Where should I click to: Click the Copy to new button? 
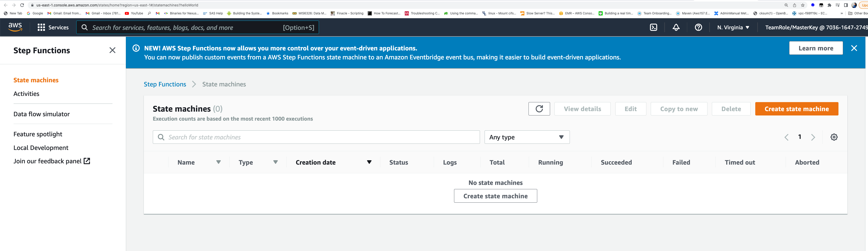[679, 109]
